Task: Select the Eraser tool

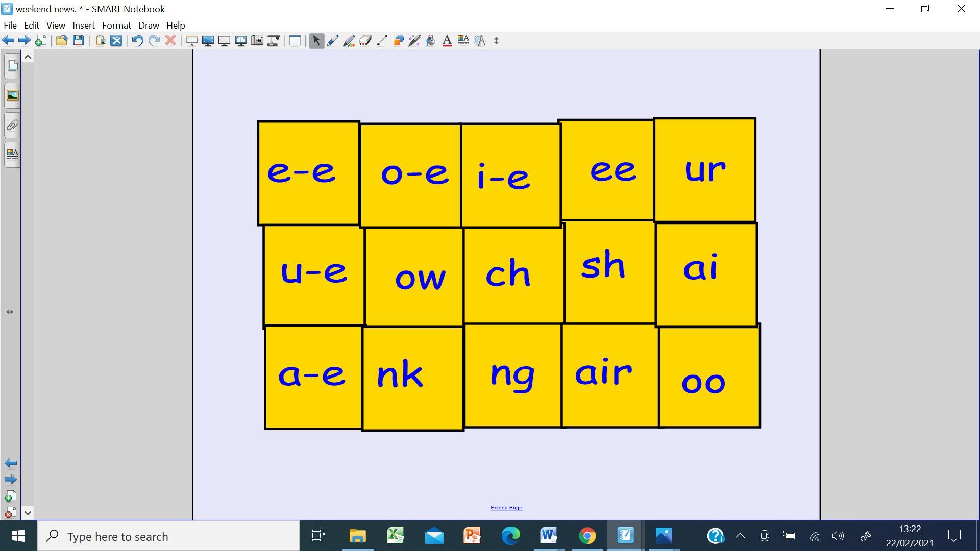Action: tap(365, 41)
